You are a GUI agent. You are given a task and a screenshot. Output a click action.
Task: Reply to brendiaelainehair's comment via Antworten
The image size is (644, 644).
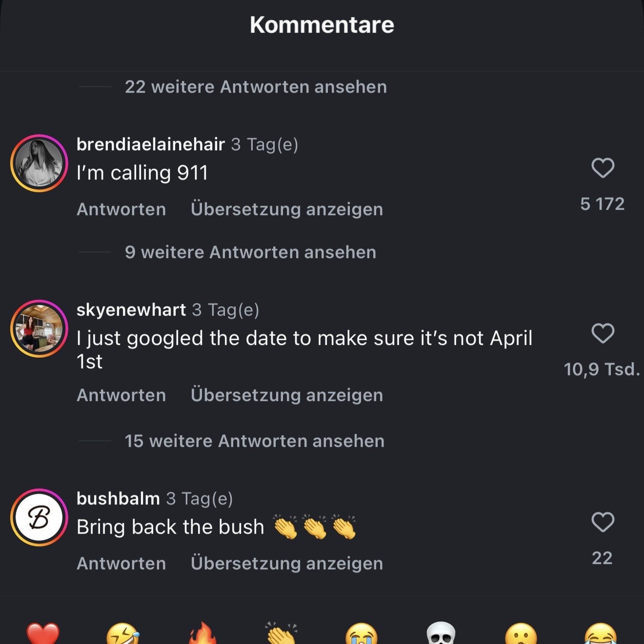(x=121, y=209)
